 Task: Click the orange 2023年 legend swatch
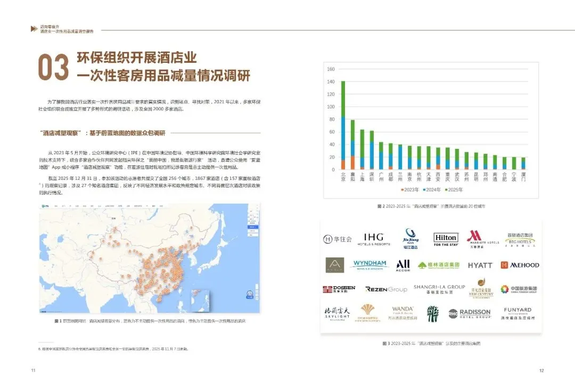coord(402,190)
